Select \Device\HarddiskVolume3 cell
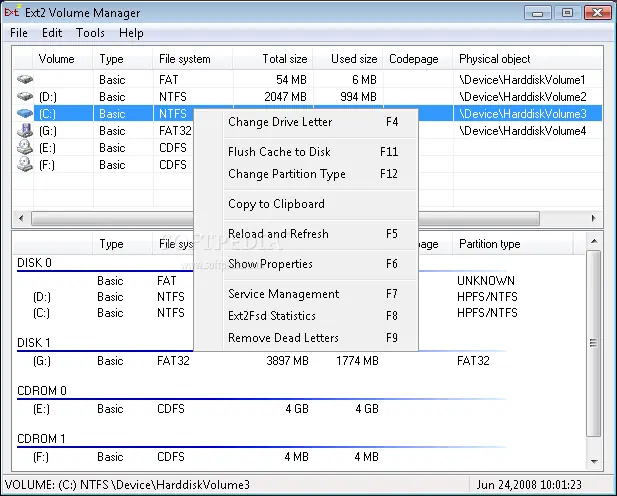Image resolution: width=617 pixels, height=496 pixels. [x=523, y=114]
